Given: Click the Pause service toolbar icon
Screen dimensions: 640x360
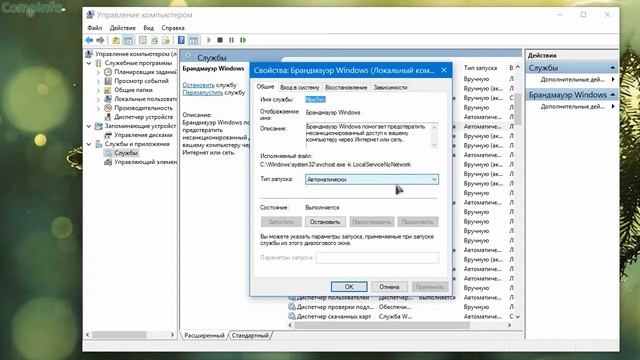Looking at the screenshot, I should pos(231,40).
